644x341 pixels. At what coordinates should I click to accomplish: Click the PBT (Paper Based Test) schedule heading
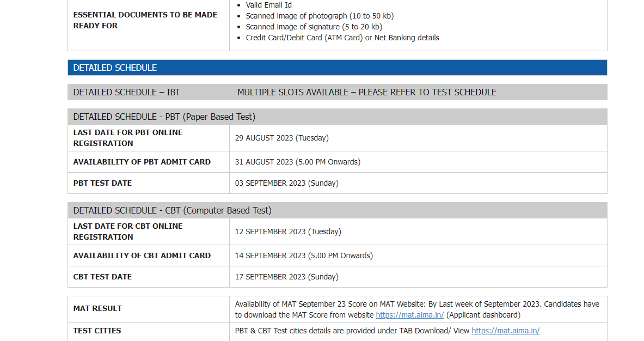coord(164,117)
